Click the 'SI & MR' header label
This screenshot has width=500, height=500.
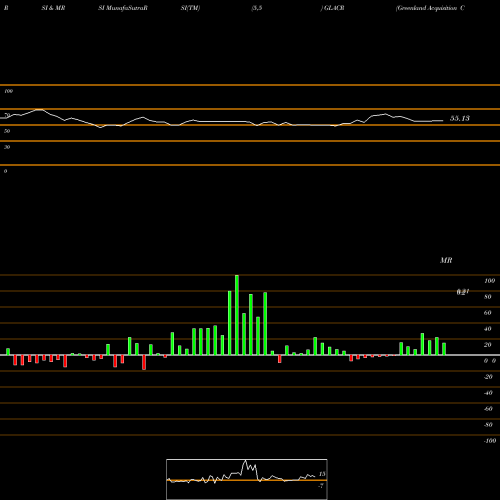53,8
